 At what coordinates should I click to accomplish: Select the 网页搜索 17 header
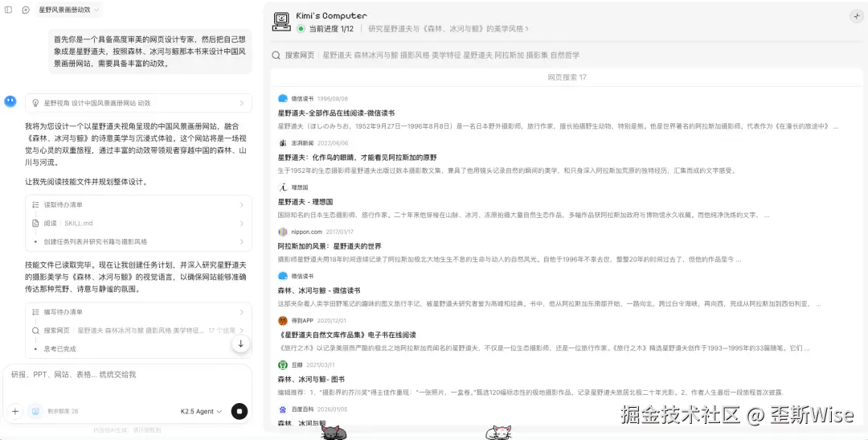[567, 77]
